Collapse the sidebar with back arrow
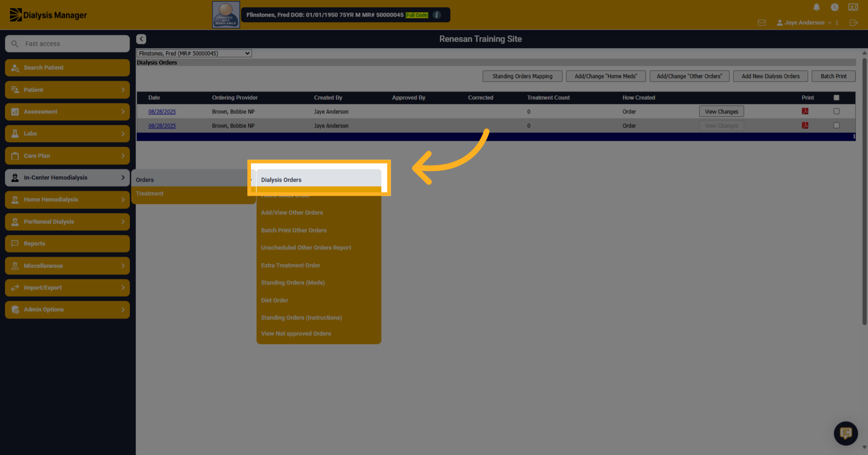The width and height of the screenshot is (868, 455). pyautogui.click(x=141, y=39)
